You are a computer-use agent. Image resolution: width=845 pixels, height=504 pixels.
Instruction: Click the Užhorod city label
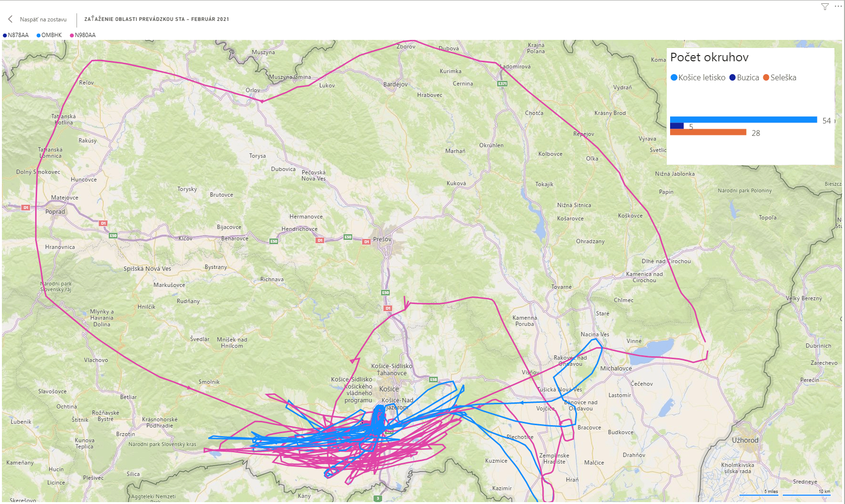[745, 440]
